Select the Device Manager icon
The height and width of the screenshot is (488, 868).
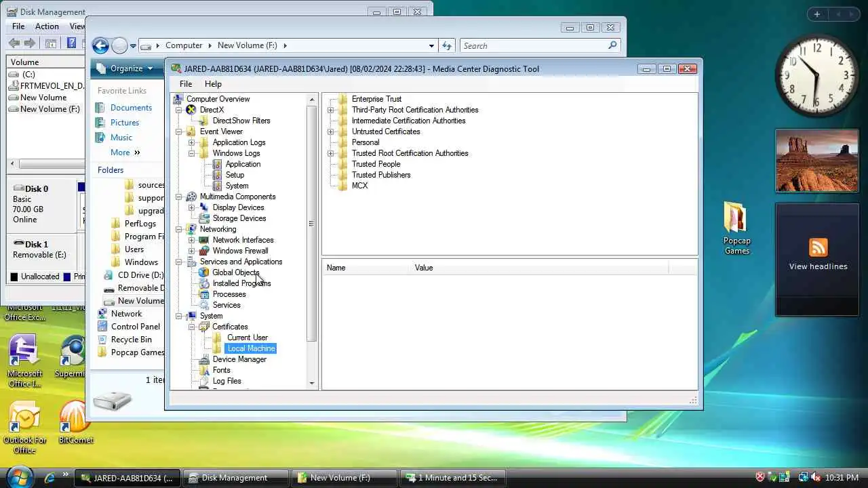click(204, 359)
